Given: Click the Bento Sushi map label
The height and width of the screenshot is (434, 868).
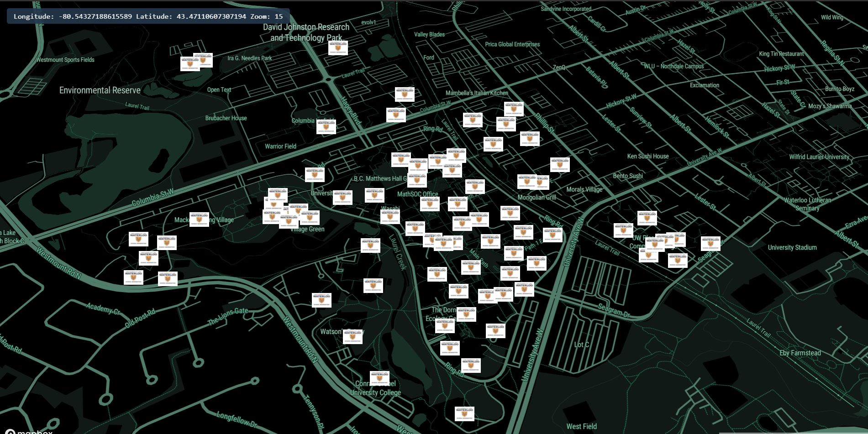Looking at the screenshot, I should click(628, 176).
